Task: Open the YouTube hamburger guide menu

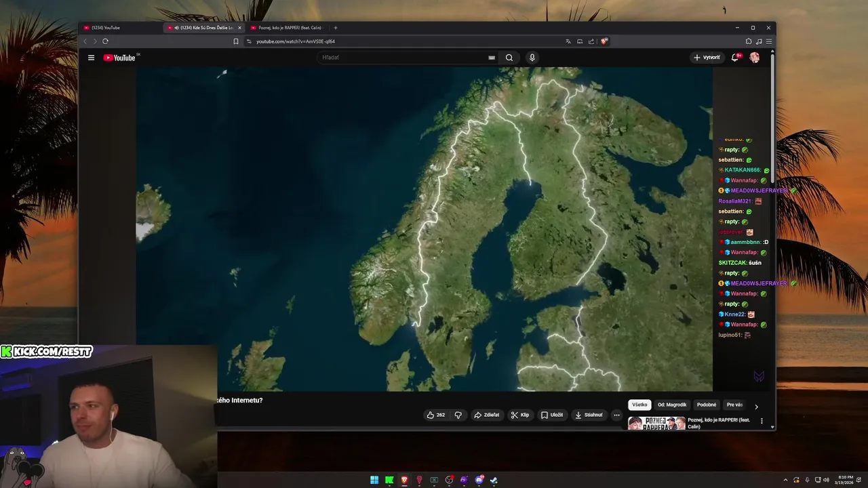Action: (x=91, y=58)
